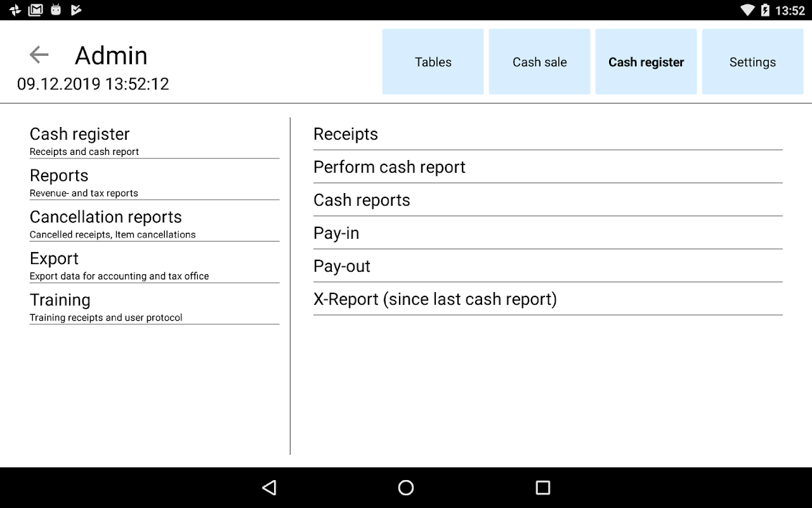Screen dimensions: 812x508
Task: Select the Pay-in option
Action: 548,233
